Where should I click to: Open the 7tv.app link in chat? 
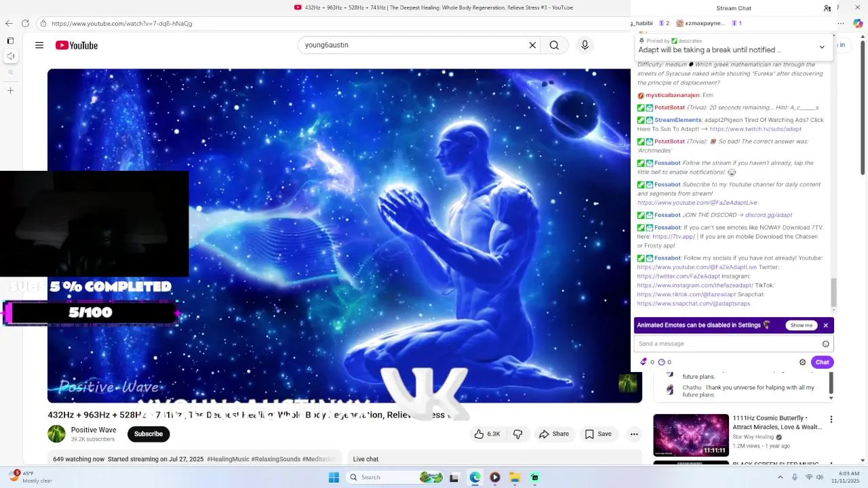(x=673, y=237)
